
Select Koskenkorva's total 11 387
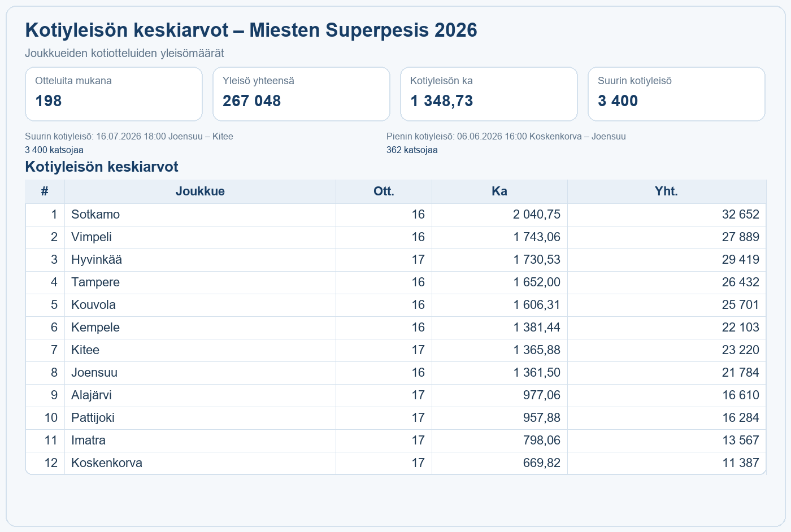[x=741, y=463]
